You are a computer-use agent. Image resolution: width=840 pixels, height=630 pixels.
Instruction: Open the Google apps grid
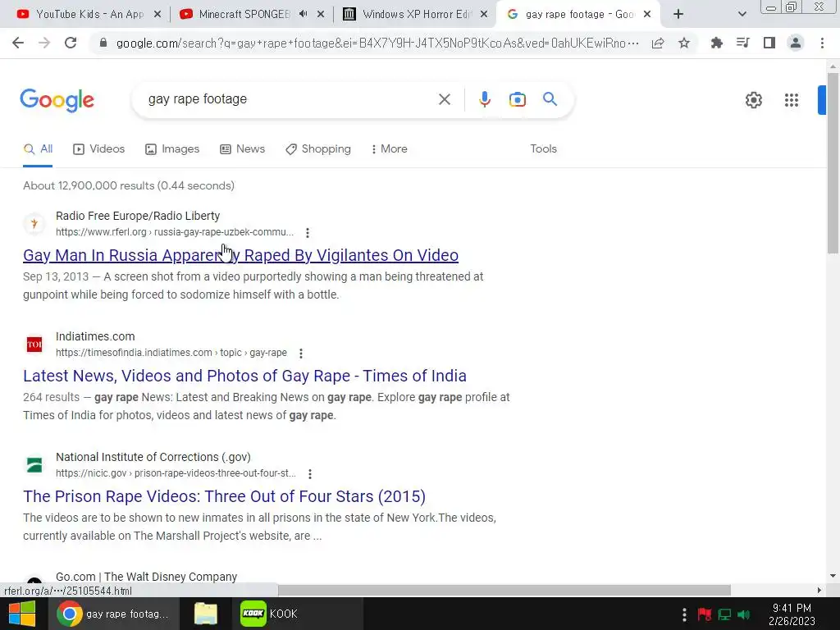click(x=792, y=99)
